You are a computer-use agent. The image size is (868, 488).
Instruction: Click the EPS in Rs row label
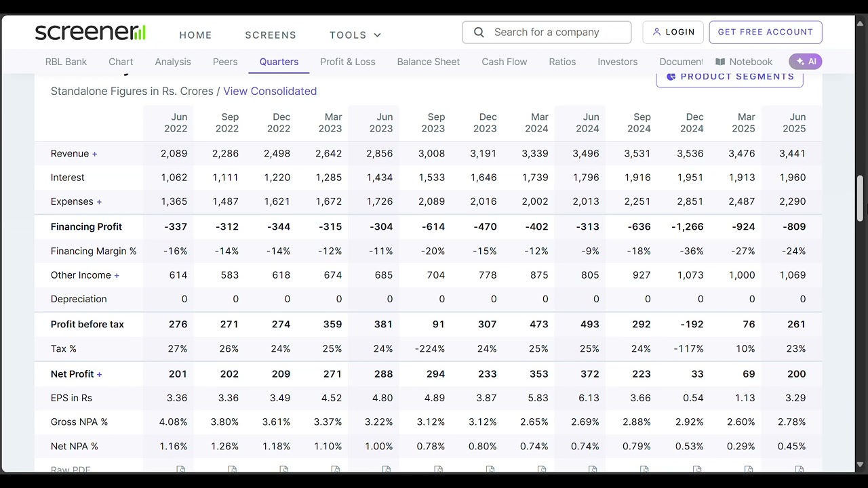71,398
